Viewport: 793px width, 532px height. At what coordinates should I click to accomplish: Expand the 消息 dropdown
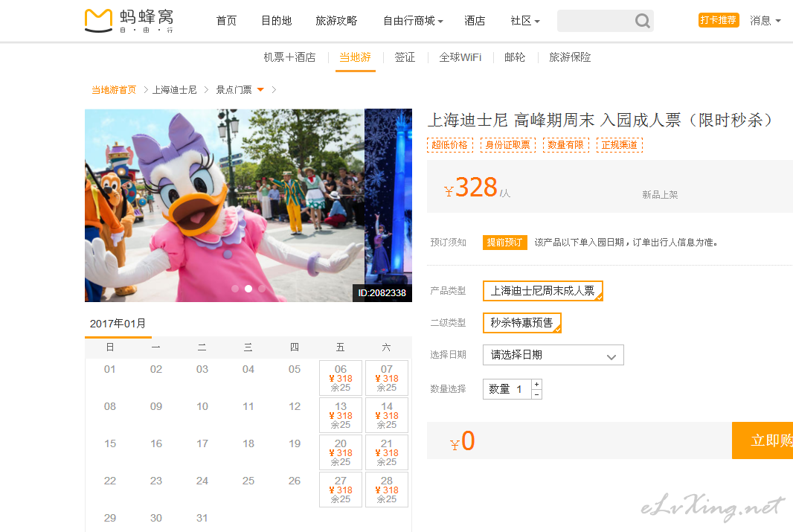(765, 21)
